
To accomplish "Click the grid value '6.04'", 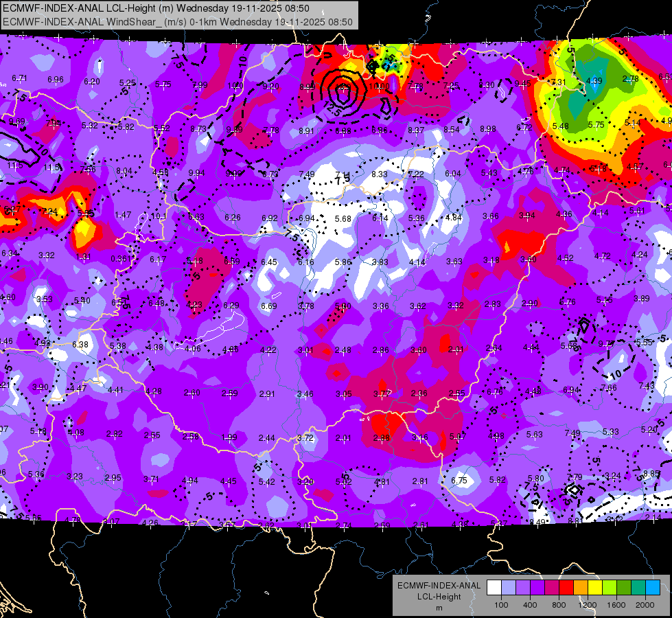I will [453, 173].
